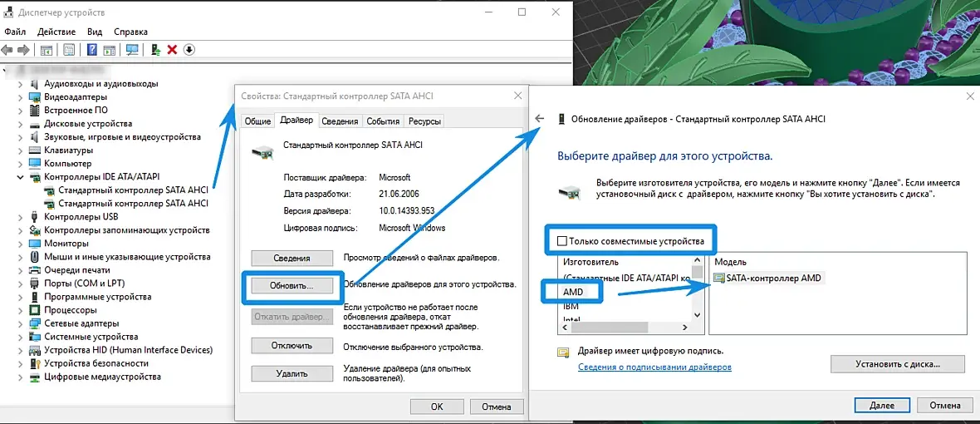The image size is (980, 424).
Task: Expand the Сетевые адаптеры category
Action: pyautogui.click(x=21, y=323)
